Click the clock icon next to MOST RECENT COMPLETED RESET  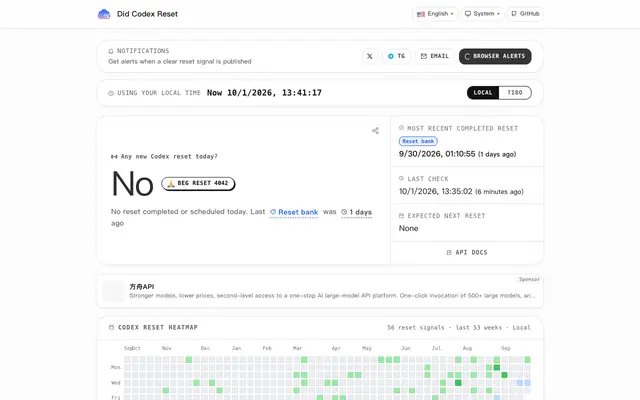click(401, 128)
